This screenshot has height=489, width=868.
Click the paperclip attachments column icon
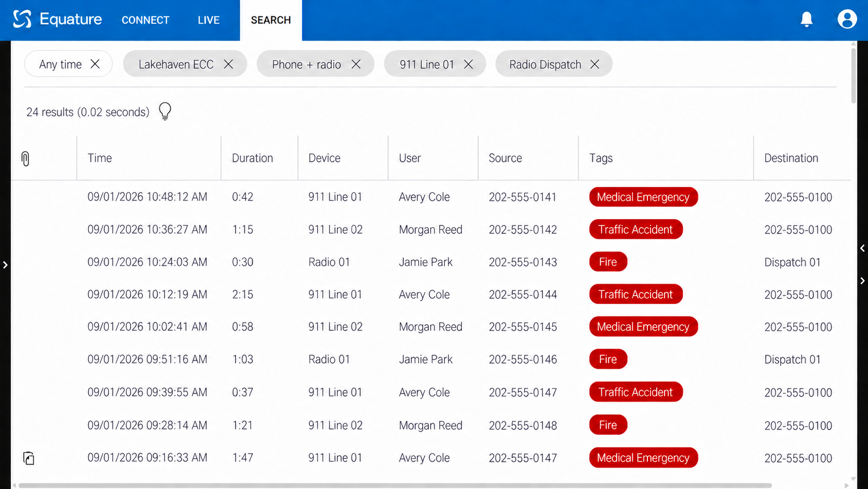pyautogui.click(x=25, y=158)
